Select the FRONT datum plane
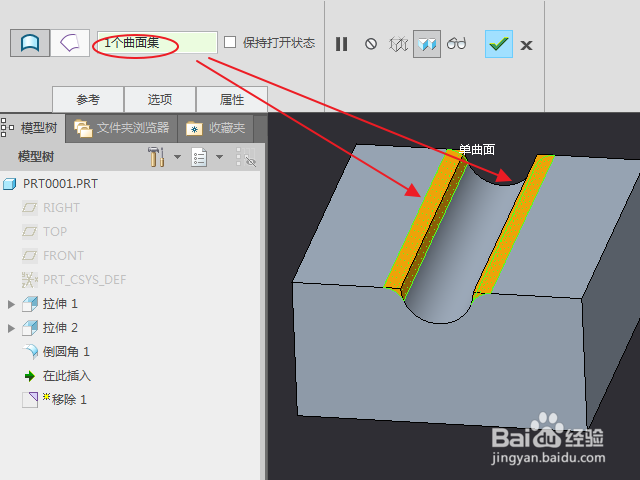The width and height of the screenshot is (640, 480). pos(63,256)
